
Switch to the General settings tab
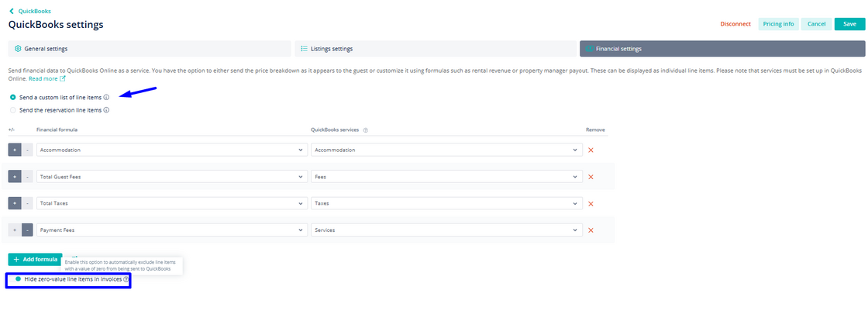click(x=150, y=49)
